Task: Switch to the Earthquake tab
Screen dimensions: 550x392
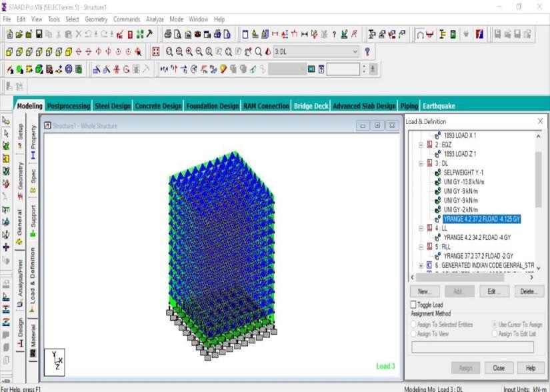Action: [x=439, y=106]
